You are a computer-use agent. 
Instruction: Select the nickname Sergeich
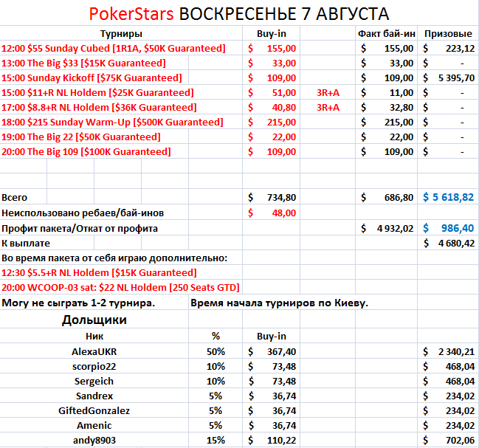[x=94, y=381]
